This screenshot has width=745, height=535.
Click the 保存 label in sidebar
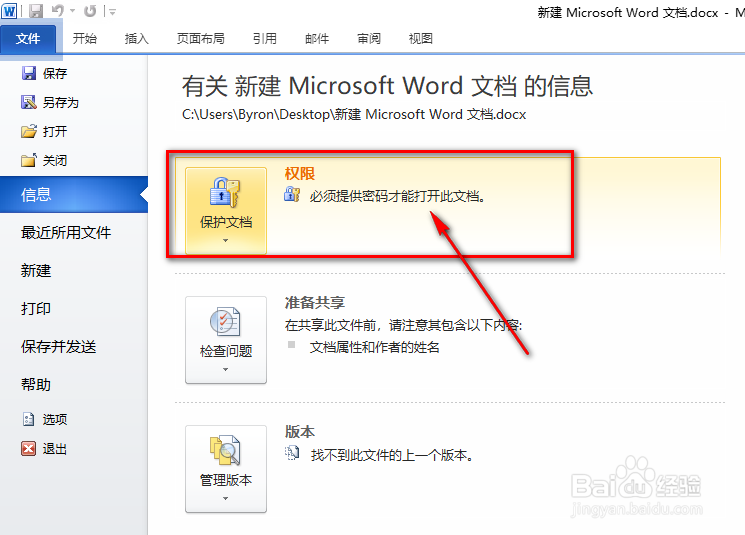pyautogui.click(x=55, y=74)
